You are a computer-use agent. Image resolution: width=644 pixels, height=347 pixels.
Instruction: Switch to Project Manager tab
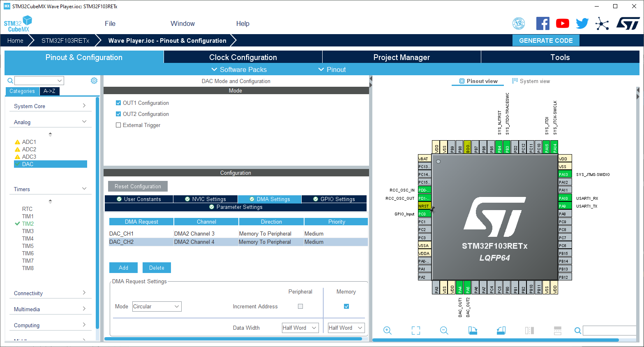tap(402, 57)
